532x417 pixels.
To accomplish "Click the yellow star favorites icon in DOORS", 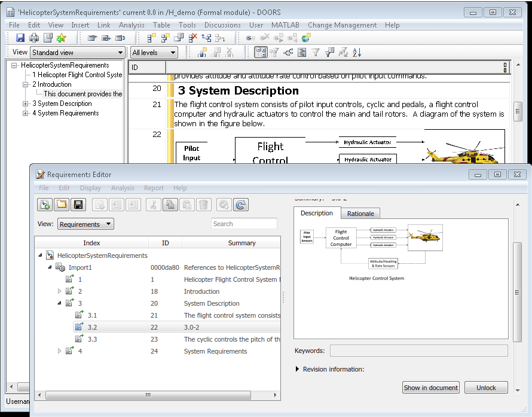I will [x=62, y=38].
